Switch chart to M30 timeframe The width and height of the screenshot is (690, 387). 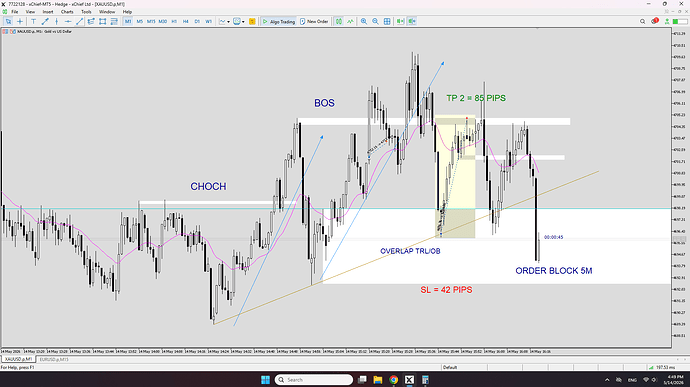coord(163,21)
